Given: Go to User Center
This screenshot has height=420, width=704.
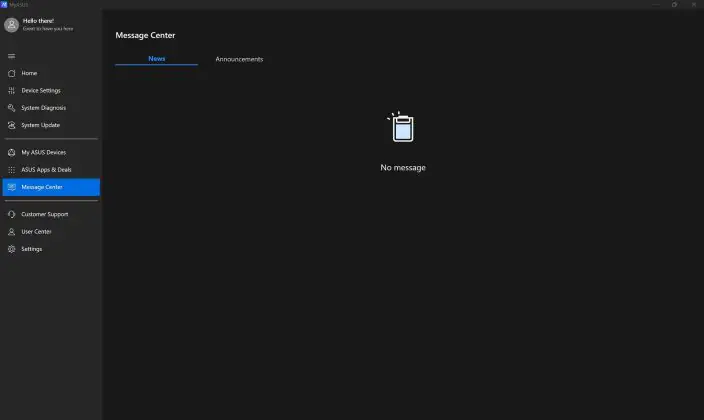Looking at the screenshot, I should point(51,232).
